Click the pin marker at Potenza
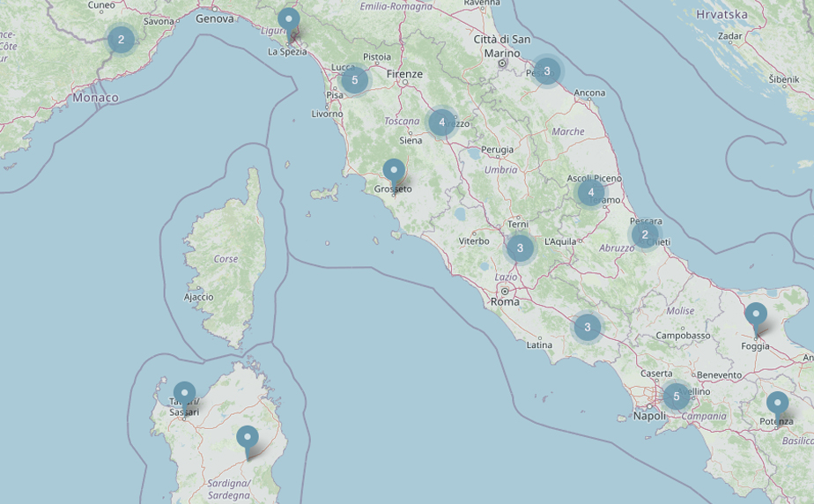 click(777, 404)
